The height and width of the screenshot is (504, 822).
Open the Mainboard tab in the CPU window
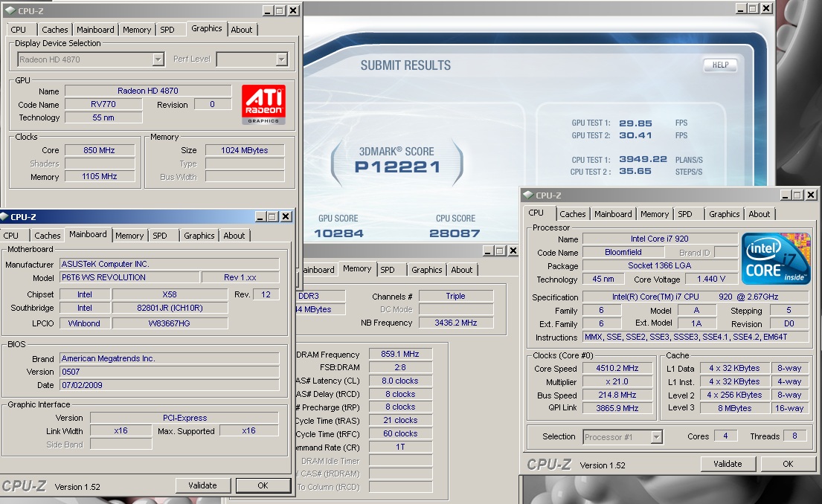tap(613, 214)
